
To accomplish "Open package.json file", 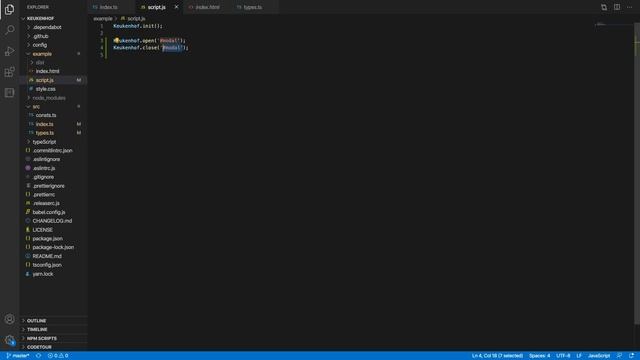I will point(47,238).
